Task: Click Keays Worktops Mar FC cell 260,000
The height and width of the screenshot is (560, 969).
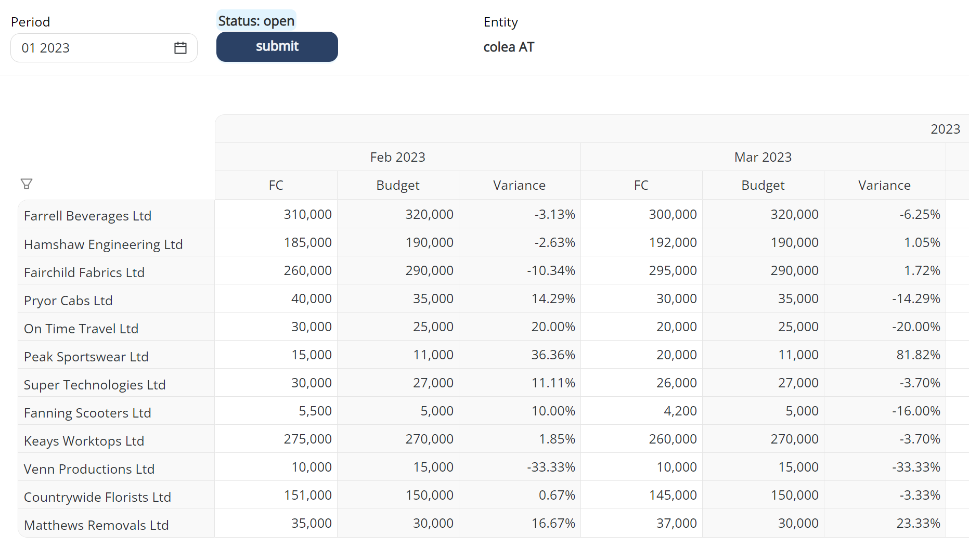Action: point(641,439)
